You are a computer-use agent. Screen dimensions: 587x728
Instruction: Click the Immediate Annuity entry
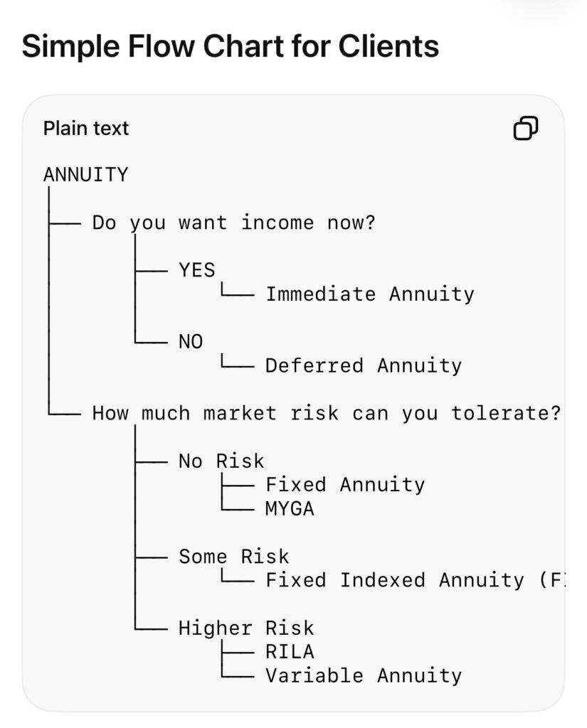(x=370, y=294)
